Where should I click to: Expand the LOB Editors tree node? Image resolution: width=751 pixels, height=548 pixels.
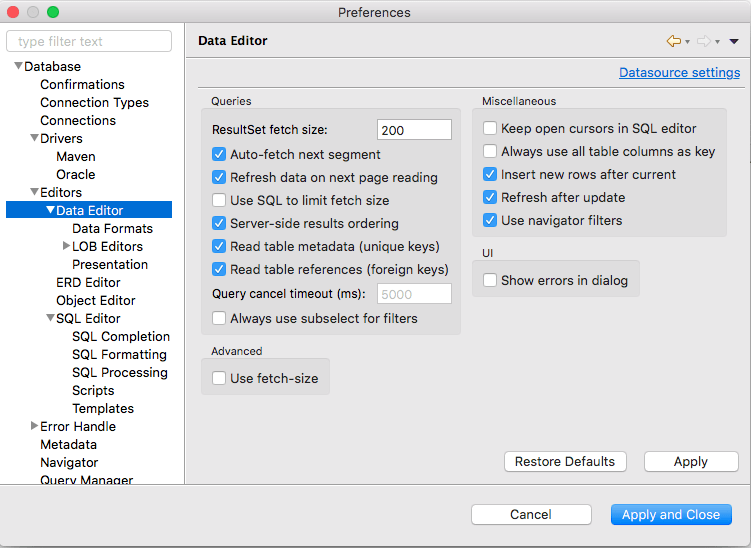(x=66, y=246)
